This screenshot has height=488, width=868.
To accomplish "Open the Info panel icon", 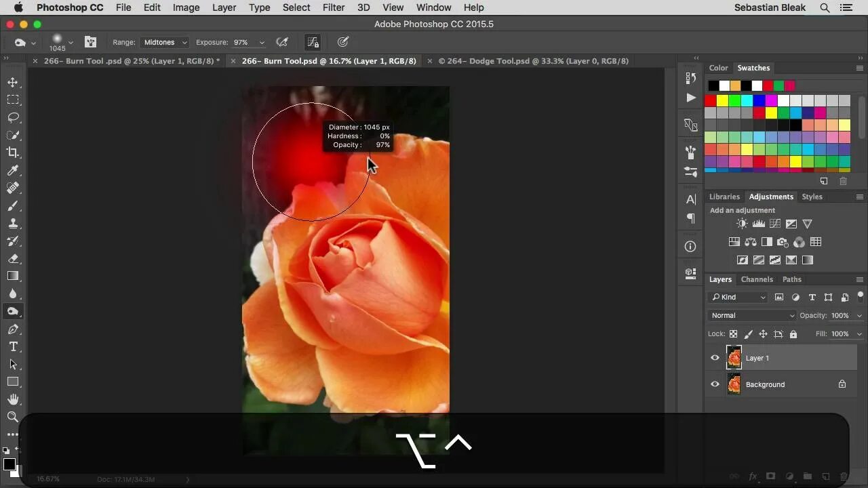I will point(691,247).
